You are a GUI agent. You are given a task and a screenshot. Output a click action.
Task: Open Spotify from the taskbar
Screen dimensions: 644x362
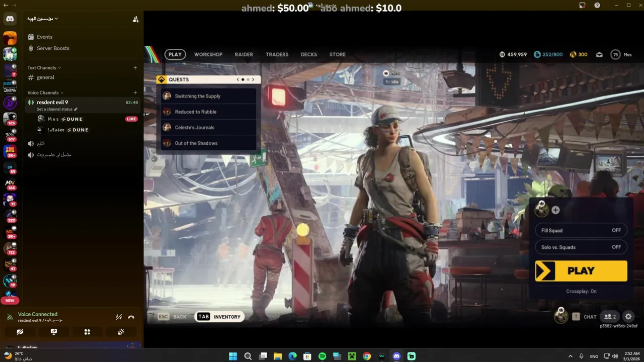pos(323,356)
